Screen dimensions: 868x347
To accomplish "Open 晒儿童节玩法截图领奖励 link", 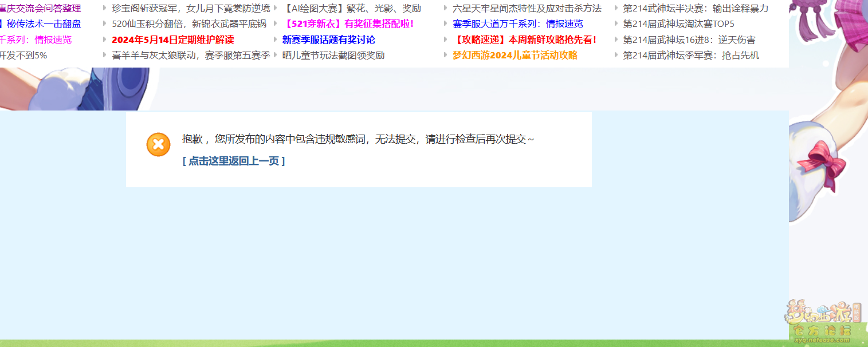I will (x=333, y=55).
